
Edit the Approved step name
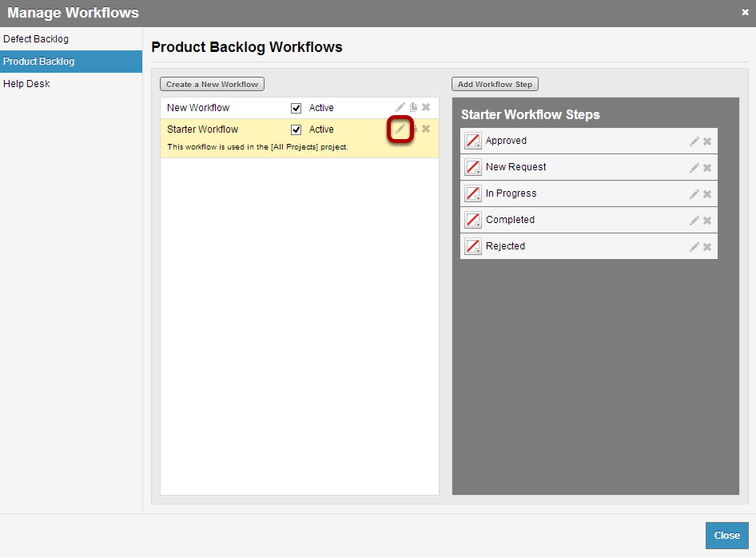(694, 141)
